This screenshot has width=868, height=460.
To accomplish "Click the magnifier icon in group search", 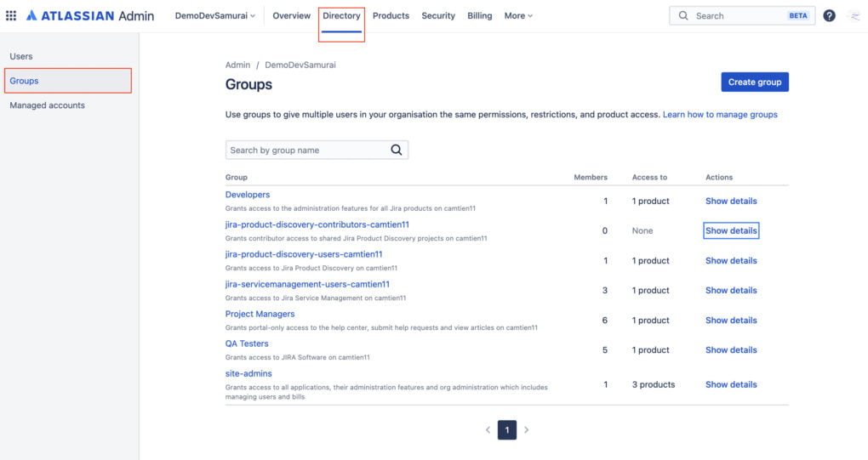I will click(x=397, y=150).
